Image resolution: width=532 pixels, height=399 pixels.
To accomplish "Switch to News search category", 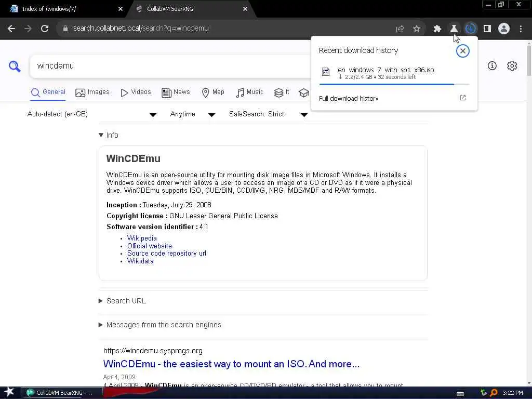I will (176, 92).
